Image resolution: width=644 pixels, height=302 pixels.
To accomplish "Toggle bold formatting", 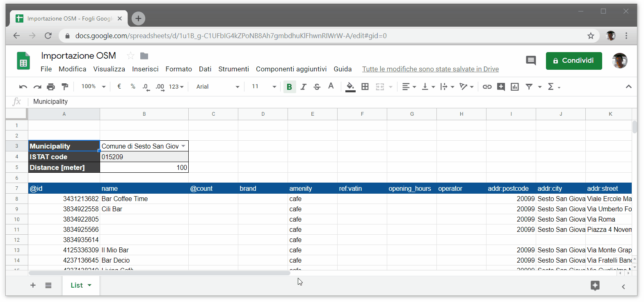I will pos(289,87).
